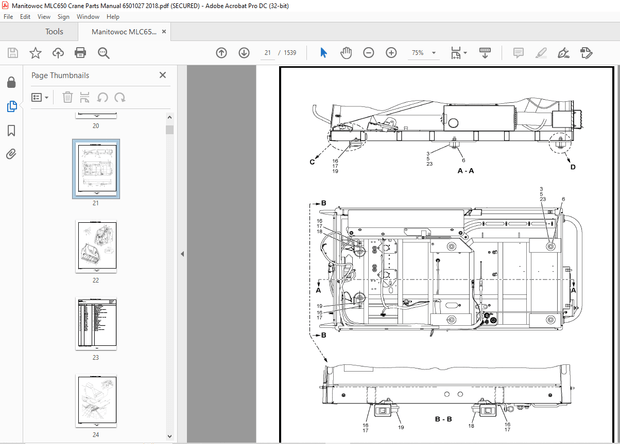
Task: Go to previous page with up arrow
Action: [x=221, y=53]
